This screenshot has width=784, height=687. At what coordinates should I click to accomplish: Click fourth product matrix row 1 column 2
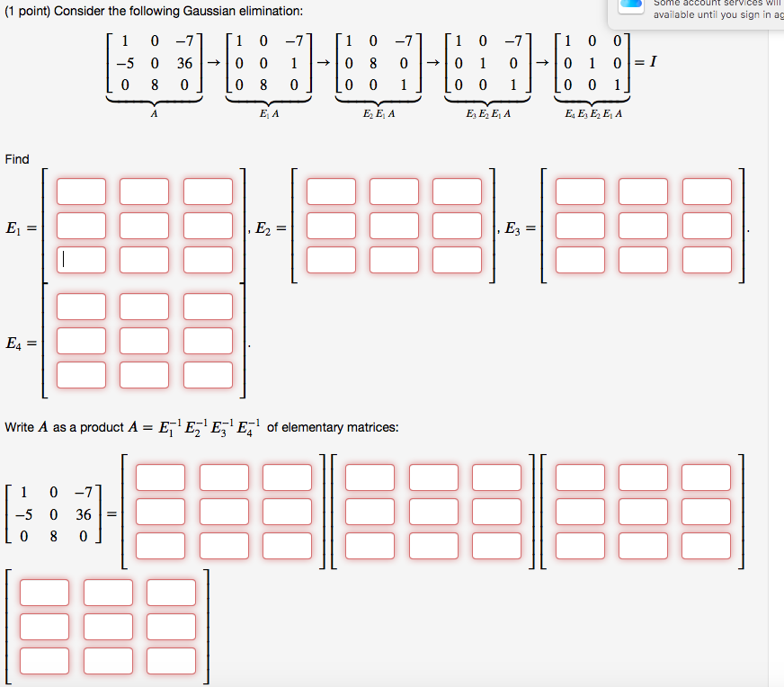108,593
